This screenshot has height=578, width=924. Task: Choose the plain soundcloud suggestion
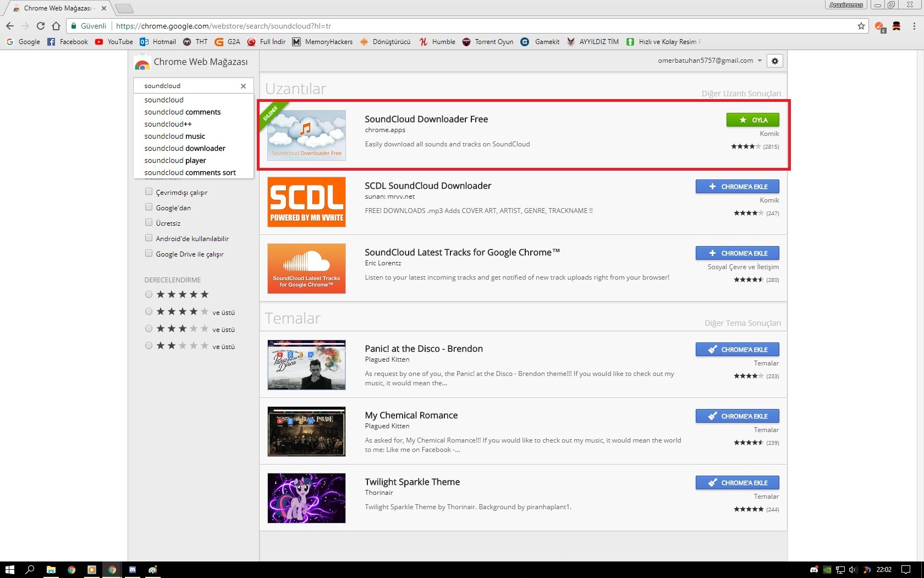(x=194, y=100)
